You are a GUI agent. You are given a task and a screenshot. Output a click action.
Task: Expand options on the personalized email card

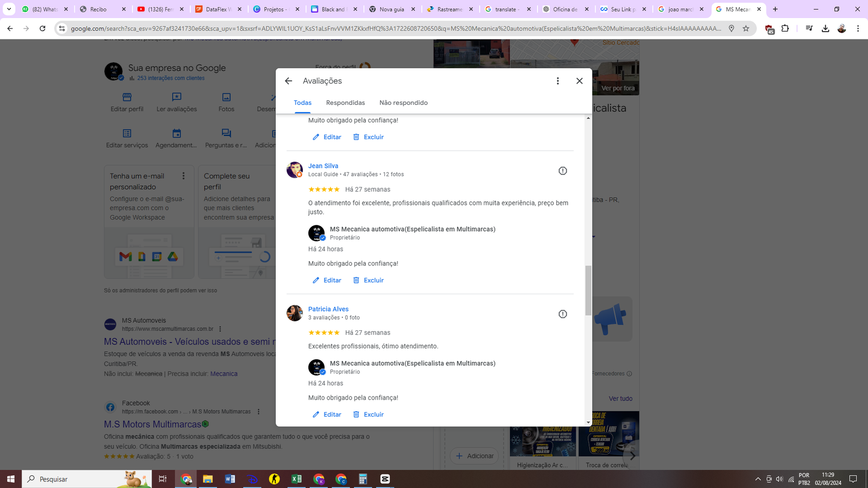183,176
